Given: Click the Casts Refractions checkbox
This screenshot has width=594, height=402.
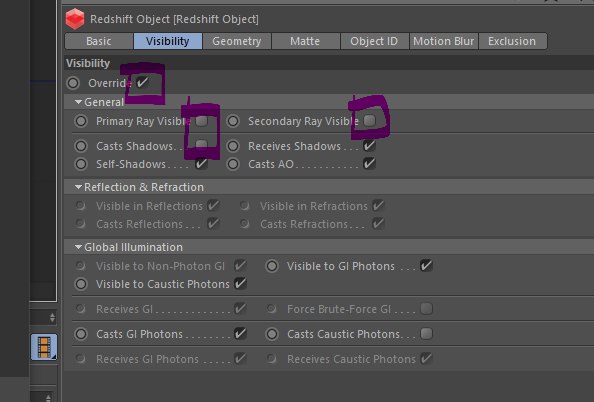Looking at the screenshot, I should click(x=378, y=224).
